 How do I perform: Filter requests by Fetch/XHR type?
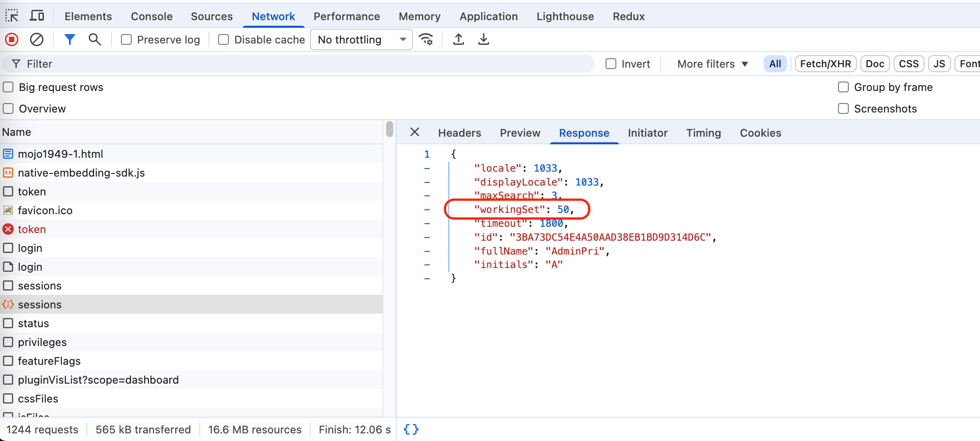coord(825,64)
